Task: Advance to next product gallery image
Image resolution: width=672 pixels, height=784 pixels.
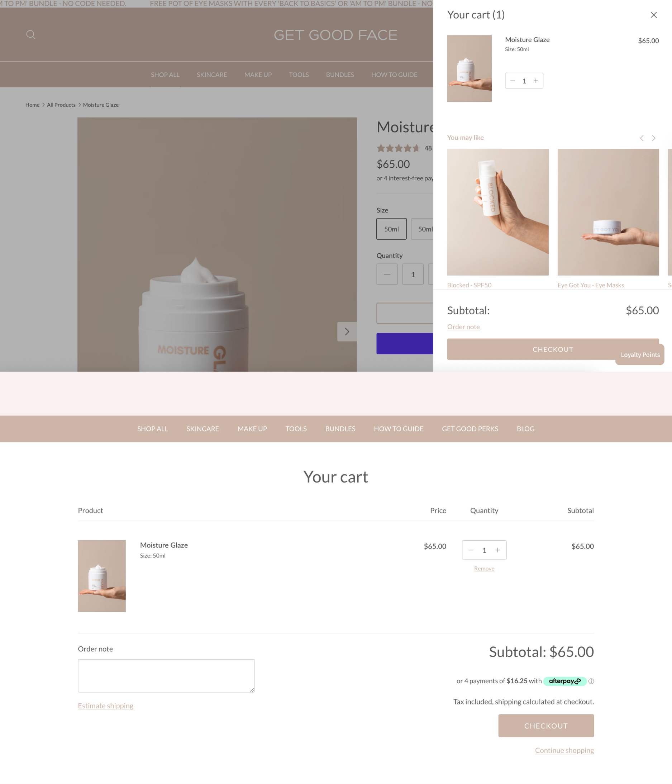Action: pyautogui.click(x=347, y=331)
